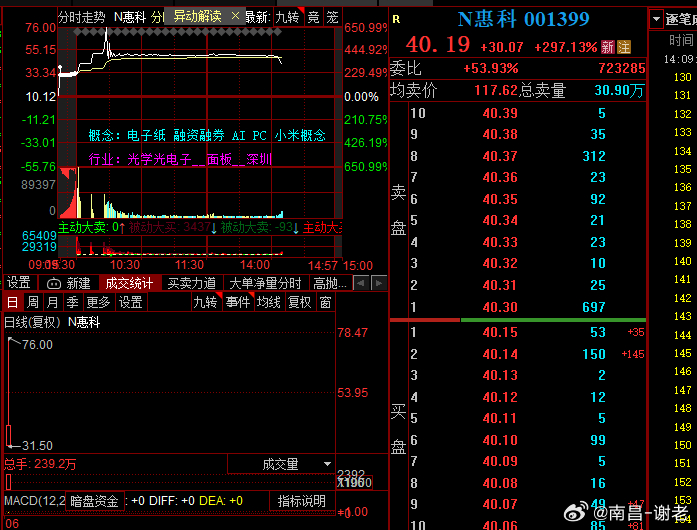Select sell level 6 price 40.35
This screenshot has height=530, width=697.
click(500, 199)
